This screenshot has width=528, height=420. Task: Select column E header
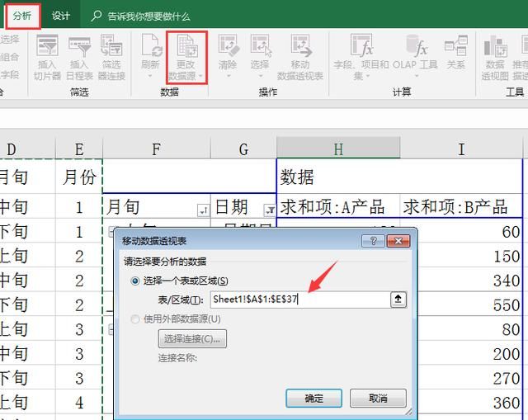(x=79, y=149)
